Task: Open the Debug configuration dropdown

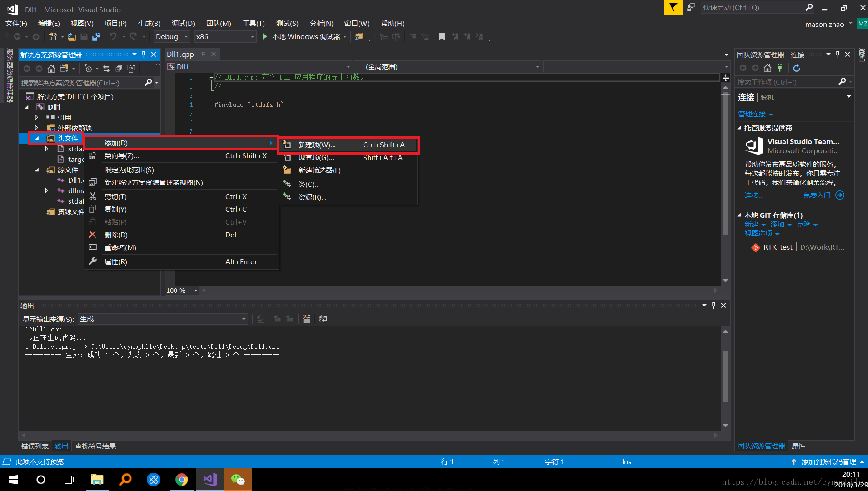Action: (x=172, y=36)
